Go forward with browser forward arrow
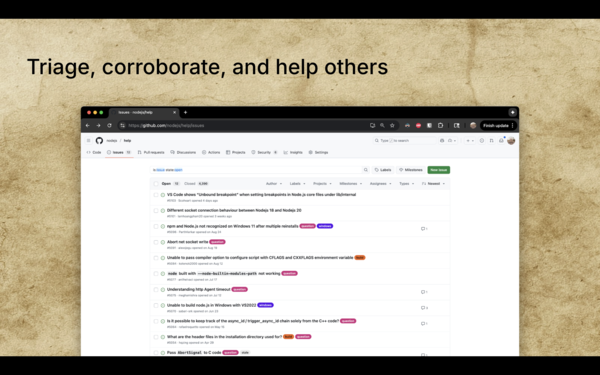The image size is (600, 375). point(98,126)
